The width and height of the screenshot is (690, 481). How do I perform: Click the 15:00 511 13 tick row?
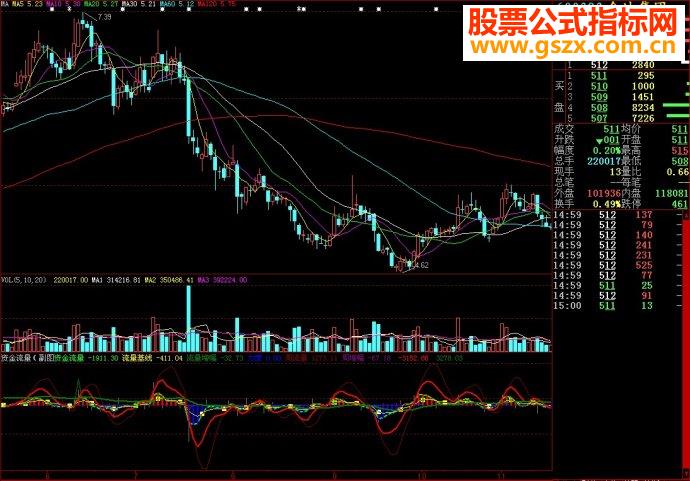pos(603,306)
